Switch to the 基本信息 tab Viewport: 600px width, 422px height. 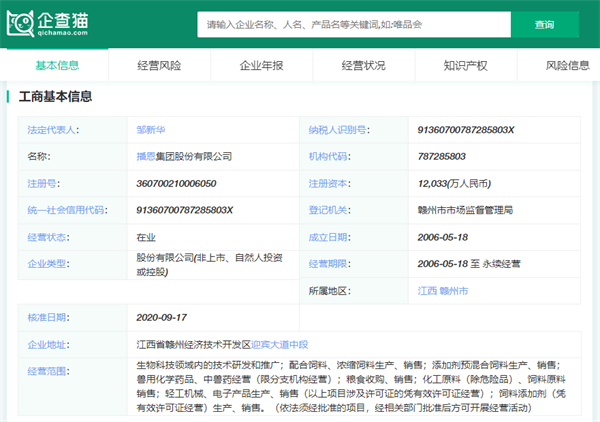(x=57, y=65)
